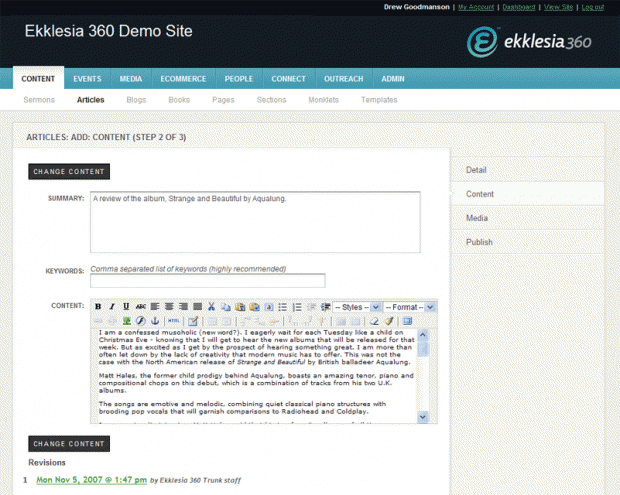The image size is (620, 495).
Task: Align text left in editor
Action: (155, 307)
